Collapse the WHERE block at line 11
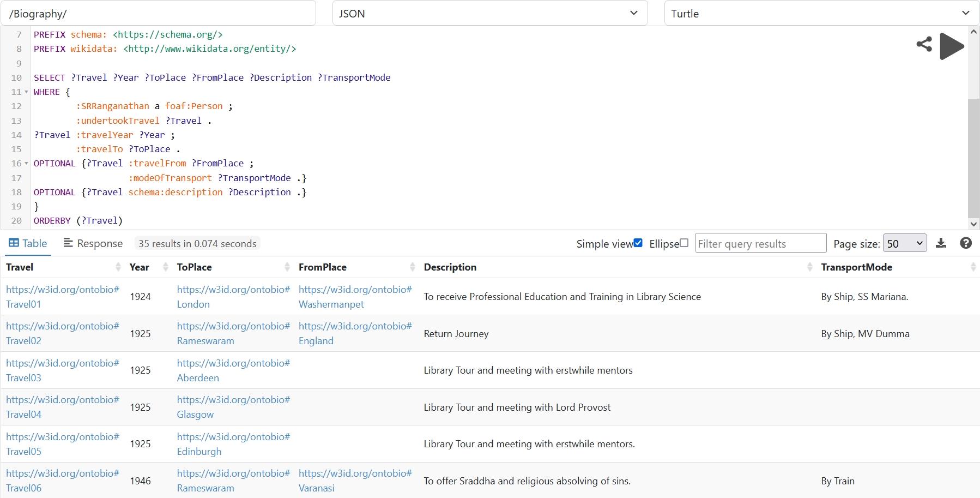The width and height of the screenshot is (980, 498). (x=26, y=92)
